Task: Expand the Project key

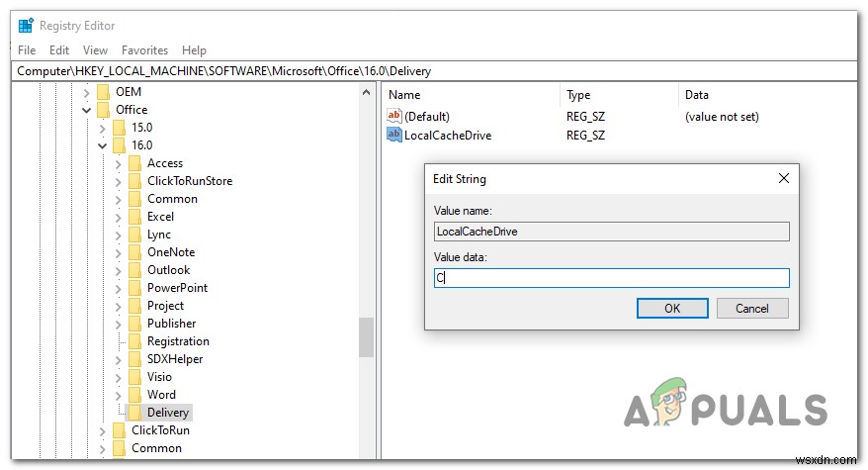Action: (x=118, y=306)
